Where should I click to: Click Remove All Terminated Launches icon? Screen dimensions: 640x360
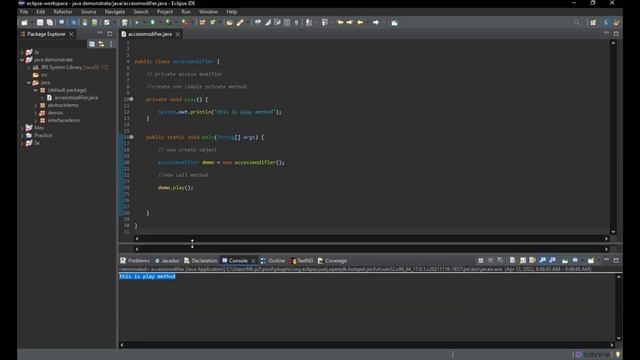[x=500, y=260]
